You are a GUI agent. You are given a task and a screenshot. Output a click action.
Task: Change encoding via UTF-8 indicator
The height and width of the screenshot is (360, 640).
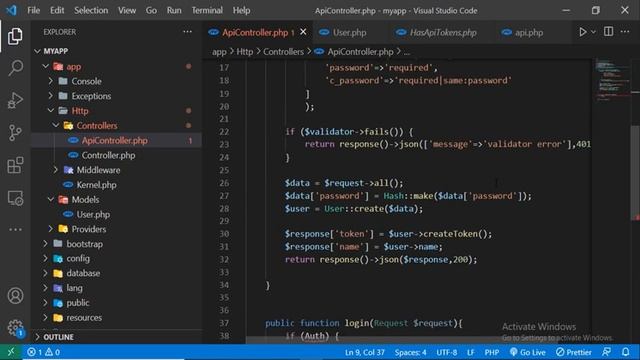pyautogui.click(x=447, y=352)
